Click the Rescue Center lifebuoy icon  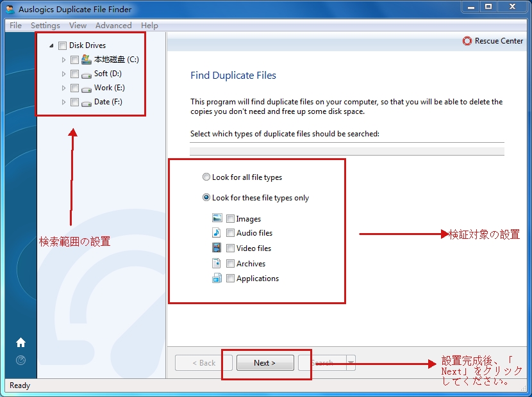tap(467, 41)
